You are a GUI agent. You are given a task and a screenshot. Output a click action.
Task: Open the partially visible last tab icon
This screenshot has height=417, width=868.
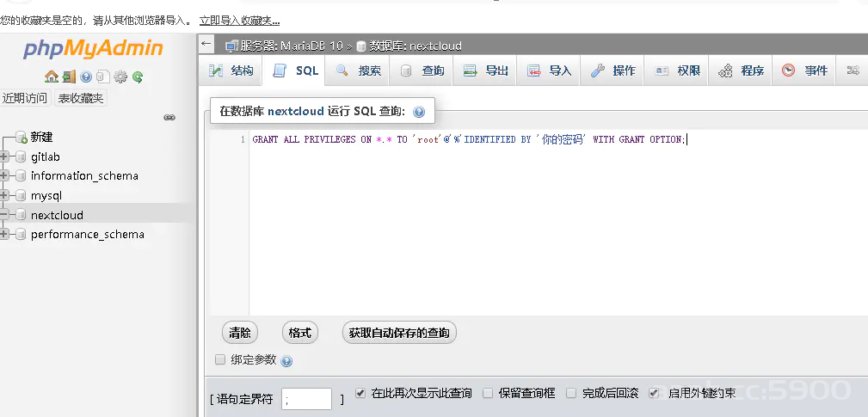[853, 71]
